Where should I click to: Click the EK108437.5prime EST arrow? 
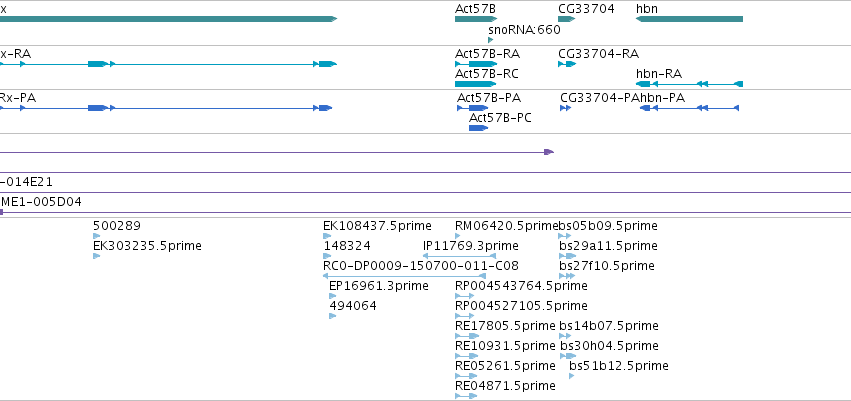pyautogui.click(x=327, y=236)
